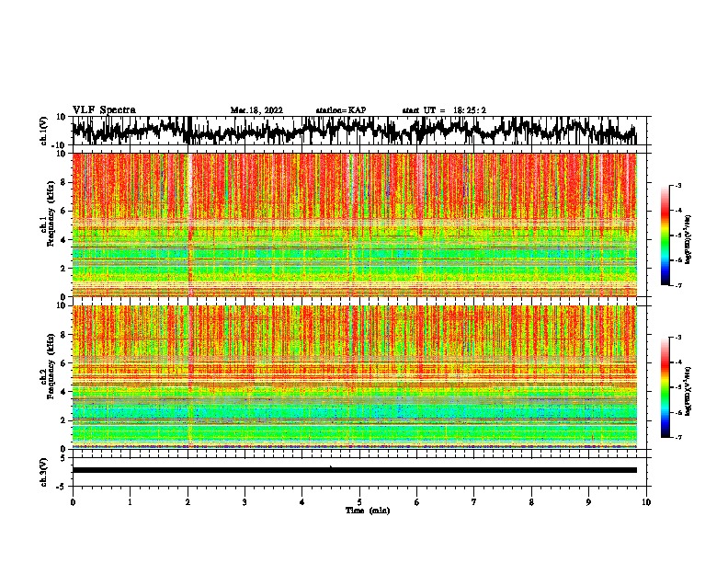728x563 pixels.
Task: Click the 'VLF Spectra' plot title
Action: tap(104, 109)
